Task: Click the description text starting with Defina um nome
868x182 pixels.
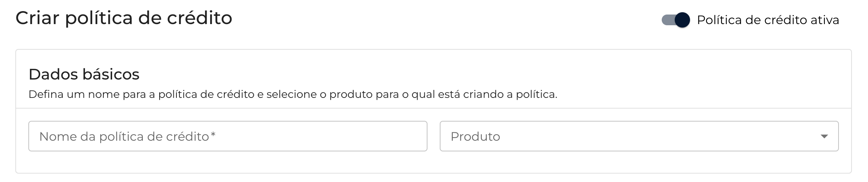Action: tap(292, 94)
